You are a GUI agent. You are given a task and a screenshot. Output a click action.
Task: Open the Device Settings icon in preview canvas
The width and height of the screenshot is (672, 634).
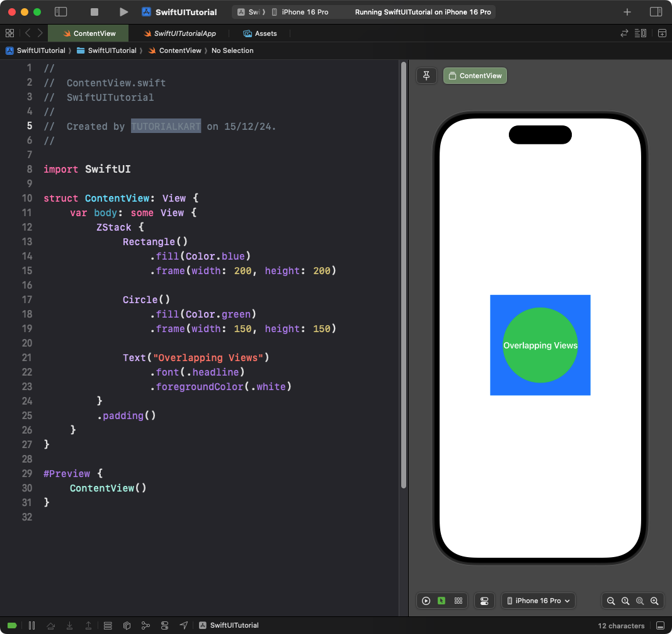coord(484,601)
